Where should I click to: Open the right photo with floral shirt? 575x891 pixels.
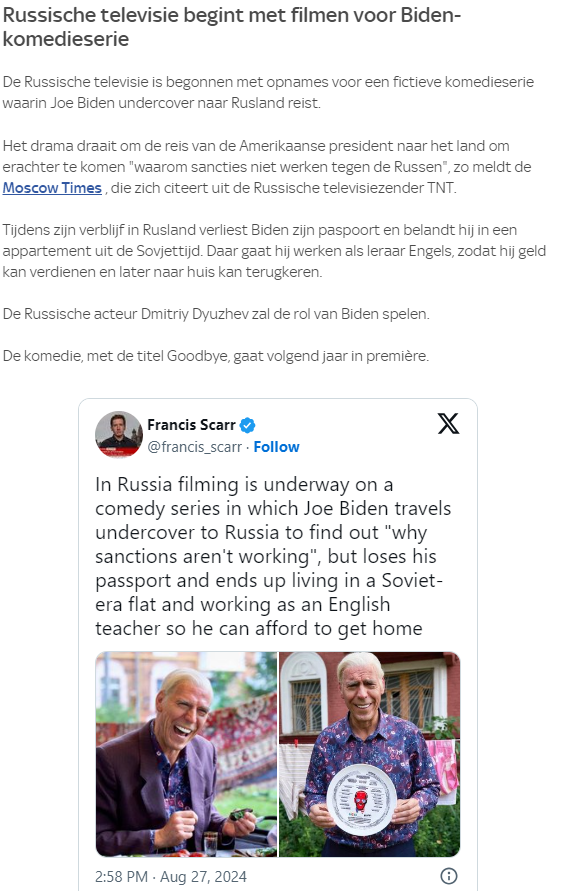tap(370, 754)
